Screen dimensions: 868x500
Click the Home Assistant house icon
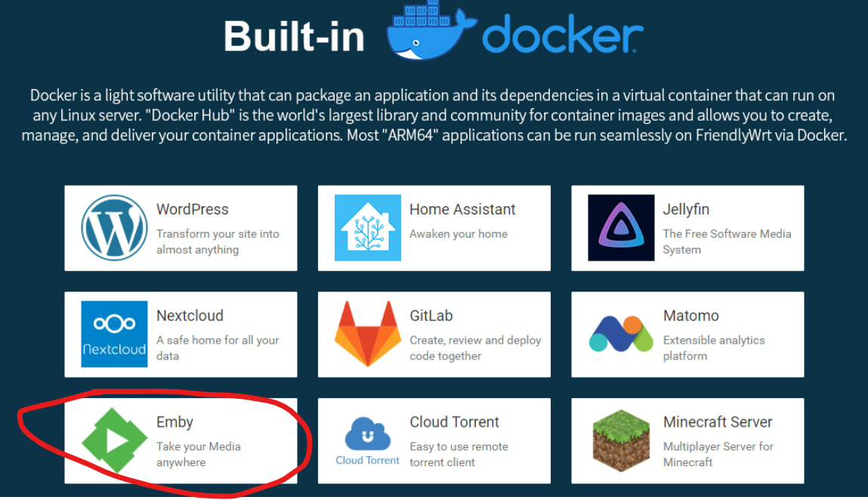pos(368,227)
